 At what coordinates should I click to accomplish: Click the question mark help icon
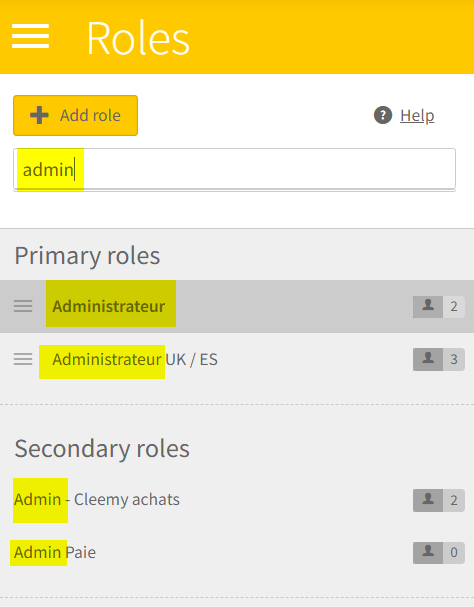tap(383, 115)
